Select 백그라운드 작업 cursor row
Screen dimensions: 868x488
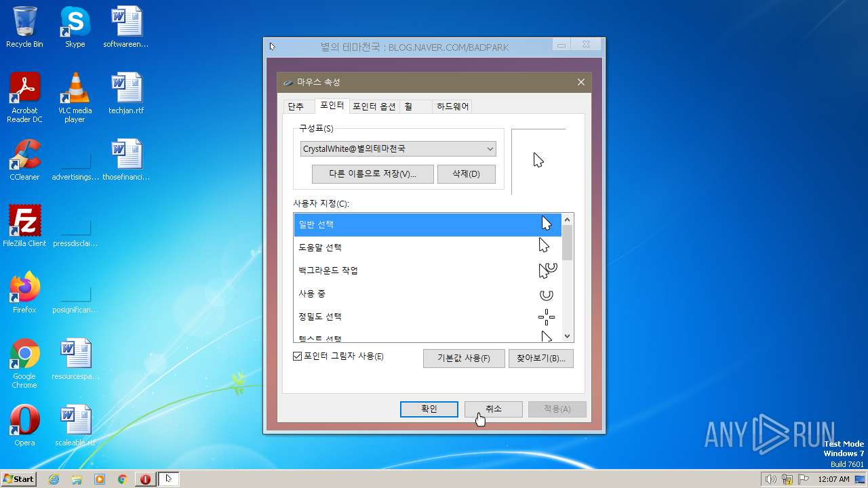click(427, 270)
